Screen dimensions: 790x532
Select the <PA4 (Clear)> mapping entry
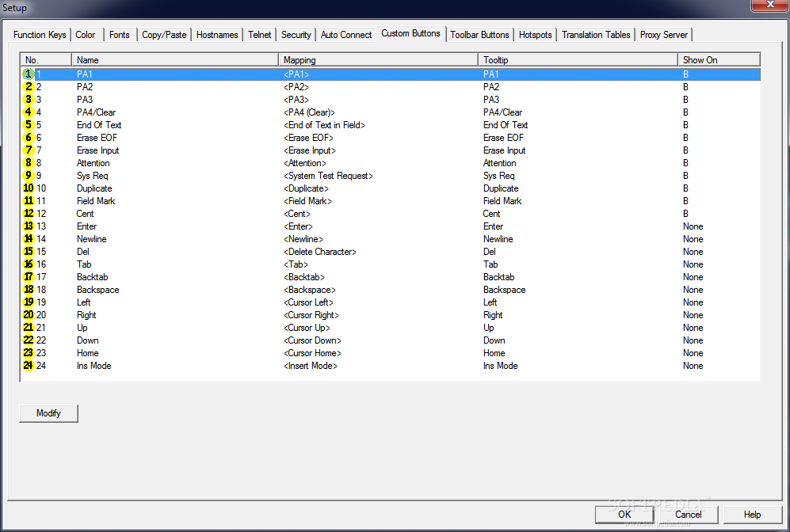[309, 112]
